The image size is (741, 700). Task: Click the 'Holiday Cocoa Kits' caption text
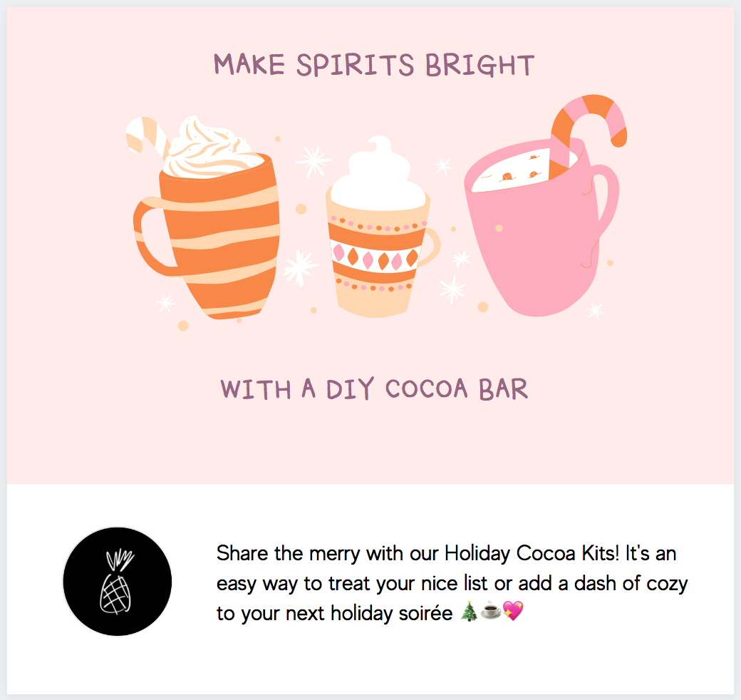532,553
